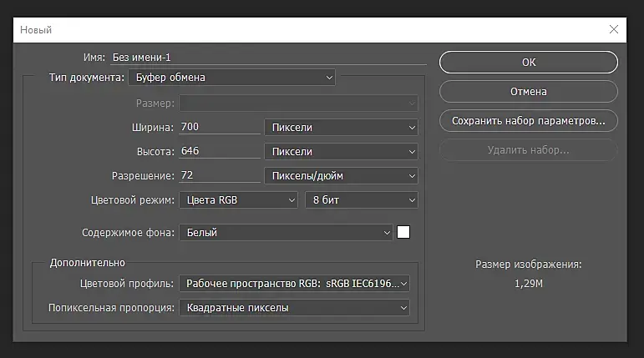Close the Новый dialog window
644x358 pixels.
[x=614, y=29]
